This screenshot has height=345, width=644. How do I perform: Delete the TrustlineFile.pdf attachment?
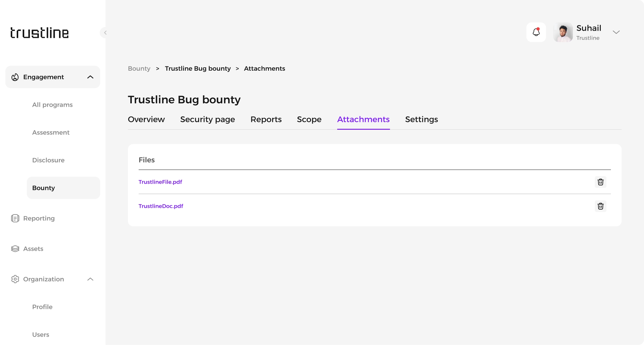click(600, 182)
